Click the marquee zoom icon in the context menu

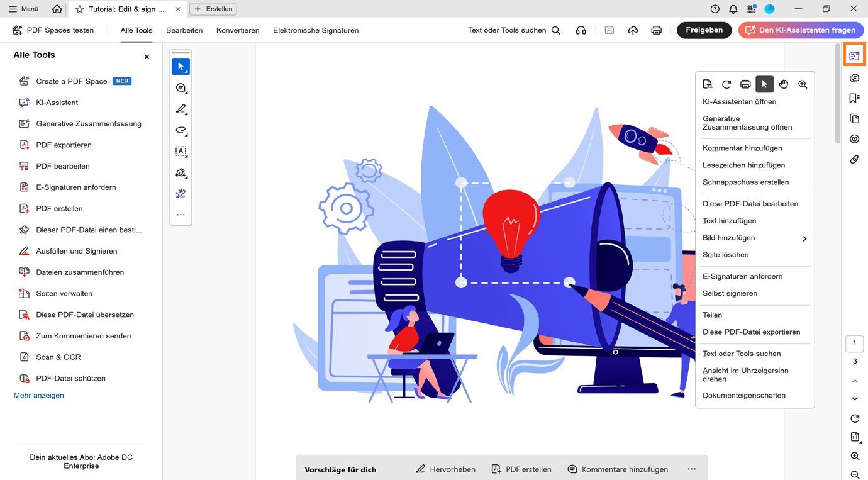coord(803,84)
